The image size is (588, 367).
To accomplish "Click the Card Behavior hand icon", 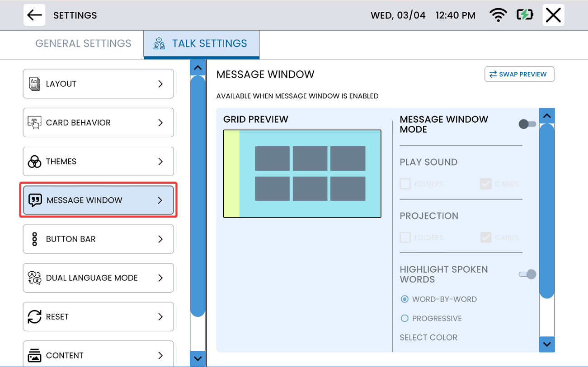I will pos(34,123).
